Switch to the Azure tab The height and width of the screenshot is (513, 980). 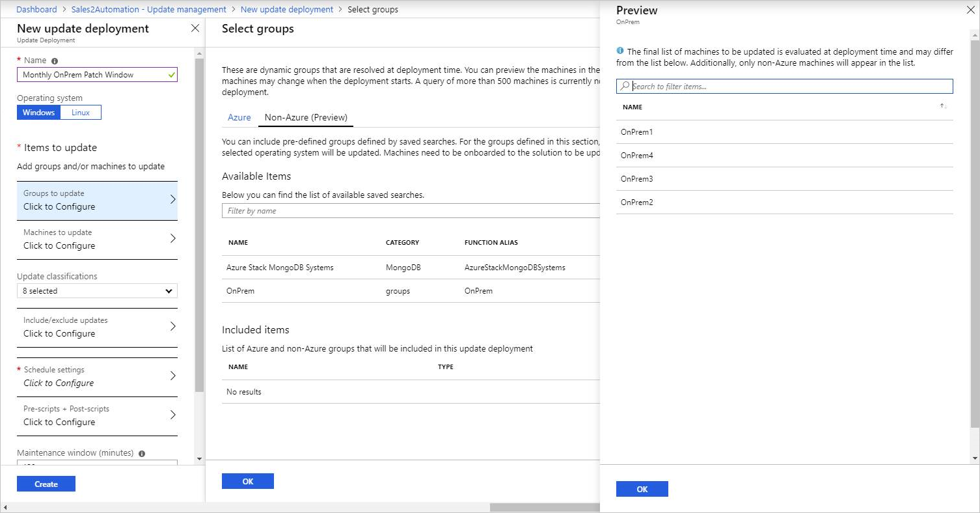(239, 117)
